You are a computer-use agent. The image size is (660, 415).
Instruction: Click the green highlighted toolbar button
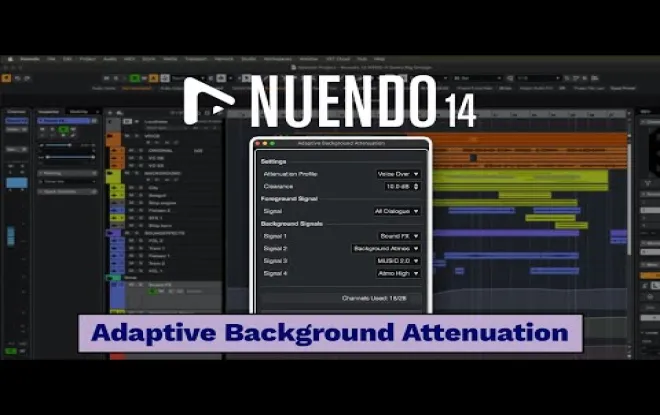click(135, 78)
